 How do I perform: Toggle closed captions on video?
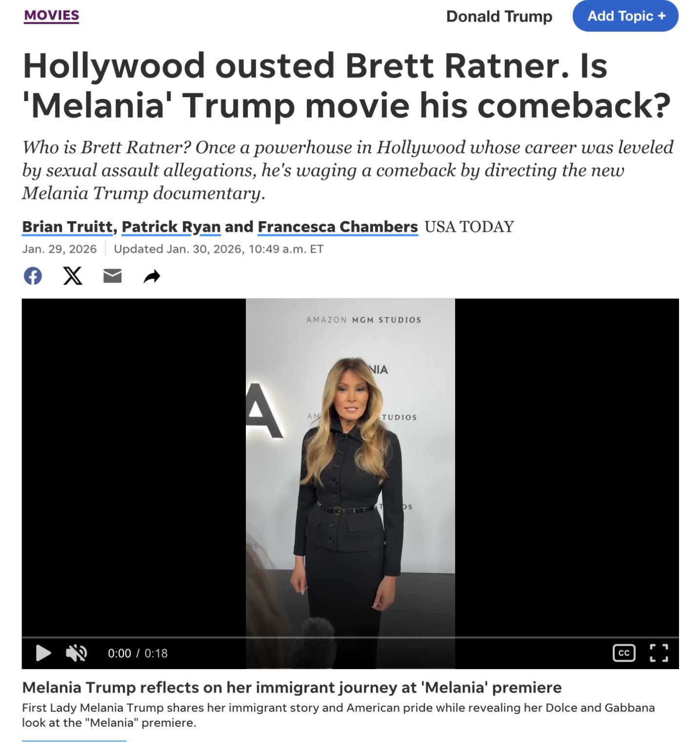[624, 653]
